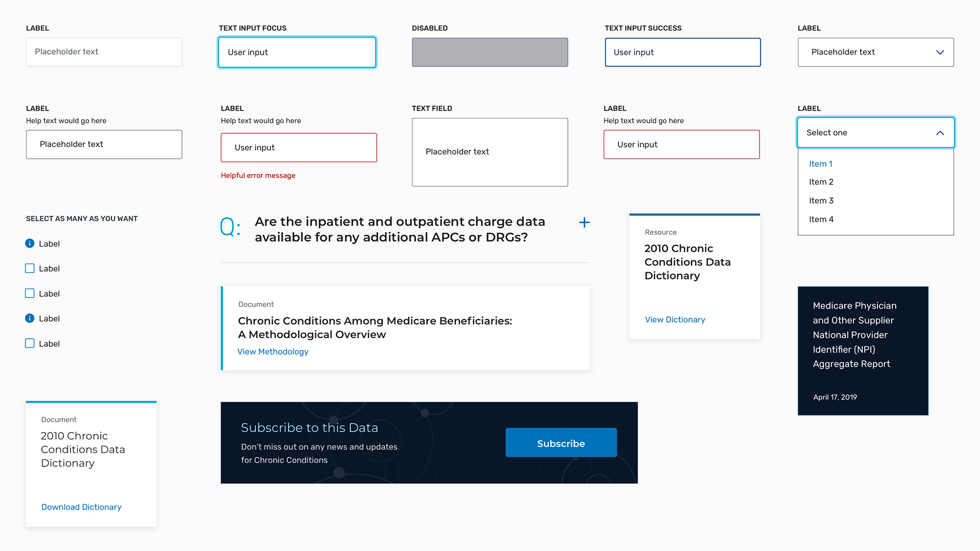Viewport: 980px width, 551px height.
Task: Tick the last Label checkbox in the list
Action: pos(30,343)
